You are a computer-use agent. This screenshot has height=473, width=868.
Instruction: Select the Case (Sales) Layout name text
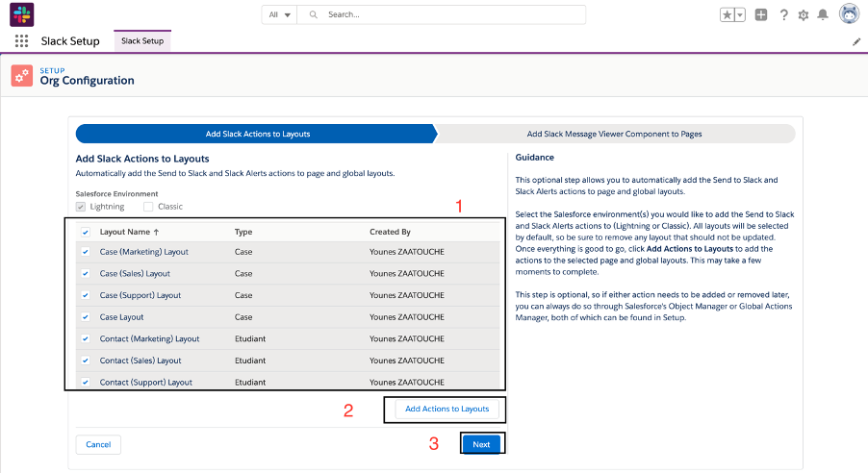tap(135, 273)
